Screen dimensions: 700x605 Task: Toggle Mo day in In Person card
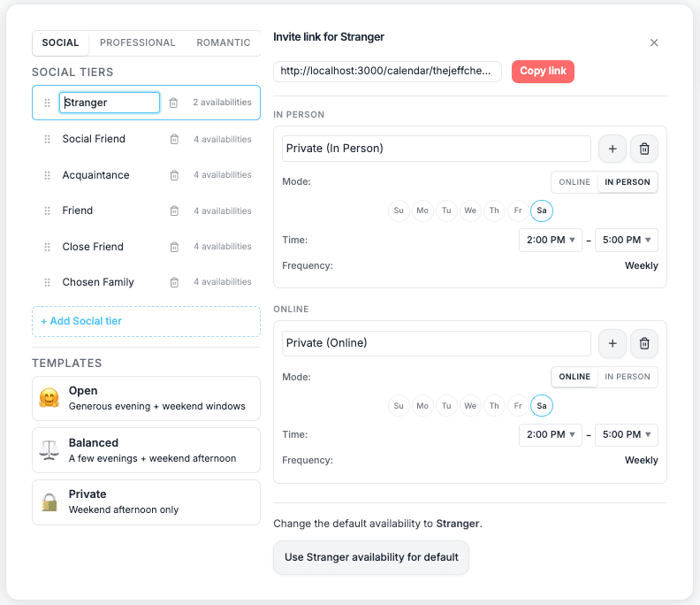[x=422, y=211]
